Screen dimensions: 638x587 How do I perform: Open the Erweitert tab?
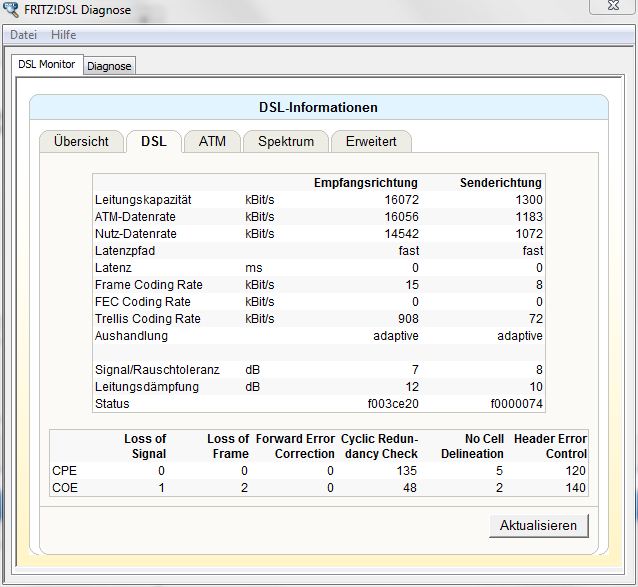click(x=371, y=142)
